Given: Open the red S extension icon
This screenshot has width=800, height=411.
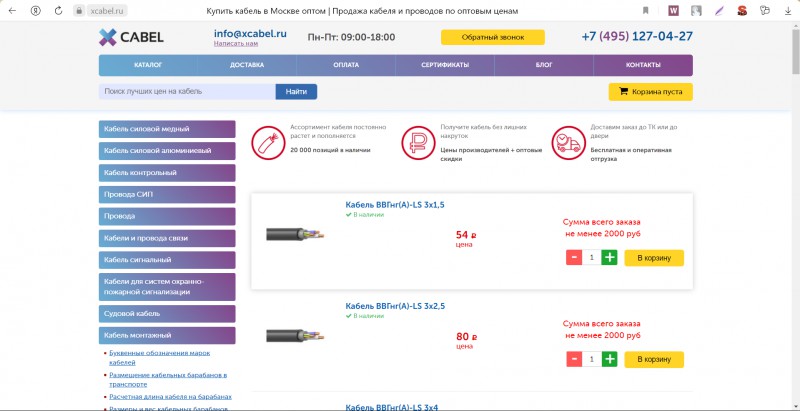Looking at the screenshot, I should coord(742,11).
